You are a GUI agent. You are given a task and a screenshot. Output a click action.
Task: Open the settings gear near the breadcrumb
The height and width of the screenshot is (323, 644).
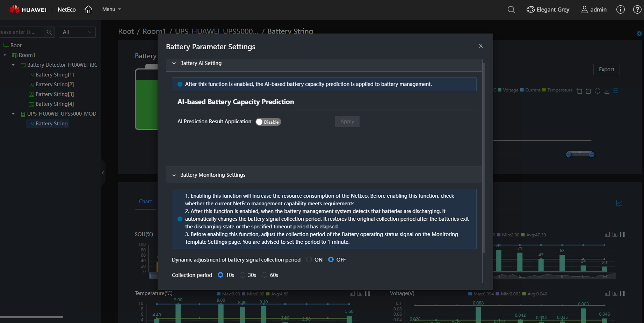point(639,33)
